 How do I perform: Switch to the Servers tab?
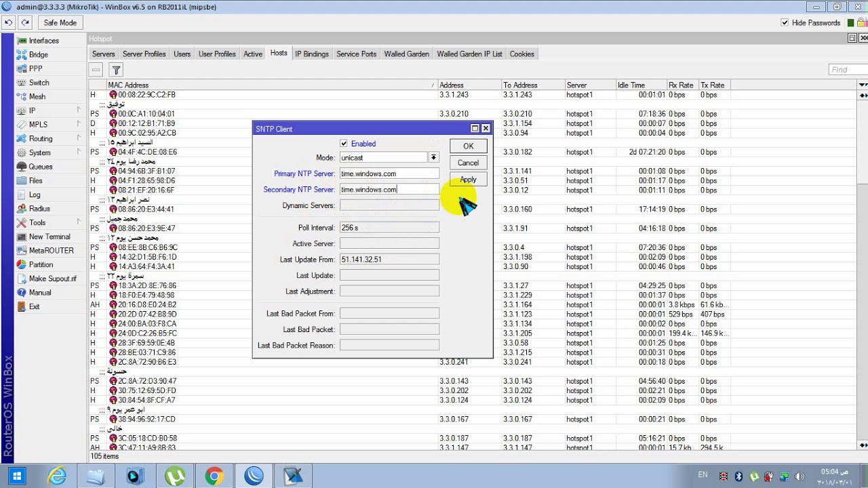point(104,54)
